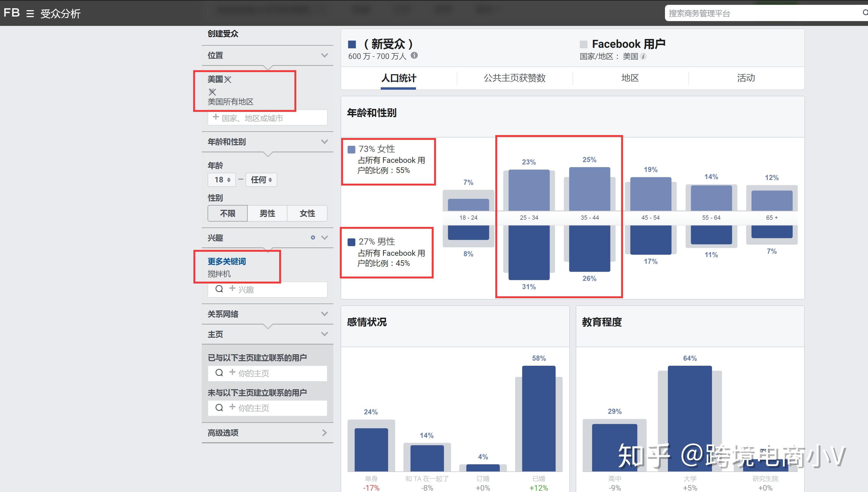
Task: Open maximum age 任何 dropdown
Action: coord(261,180)
